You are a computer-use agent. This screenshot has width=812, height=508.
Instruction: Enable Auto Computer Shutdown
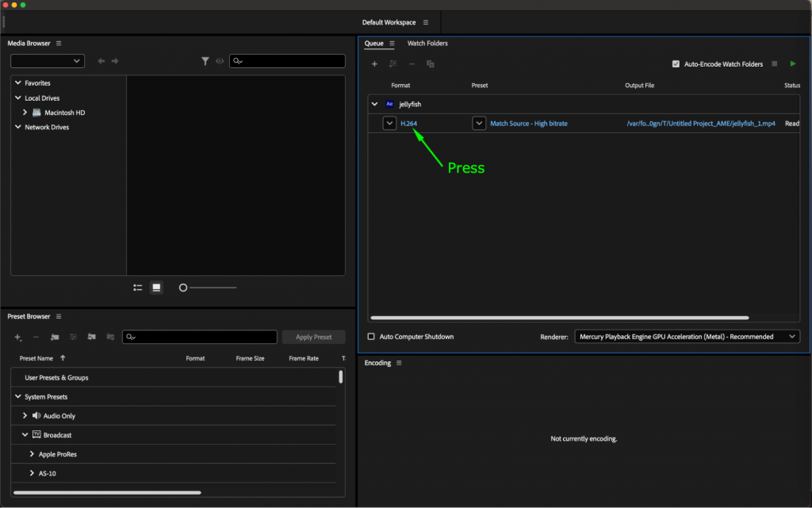tap(370, 336)
